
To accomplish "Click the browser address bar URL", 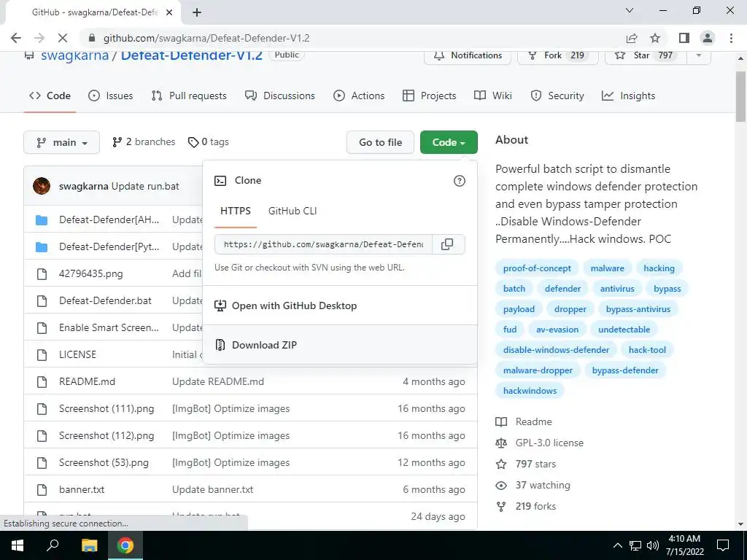I will pos(206,38).
